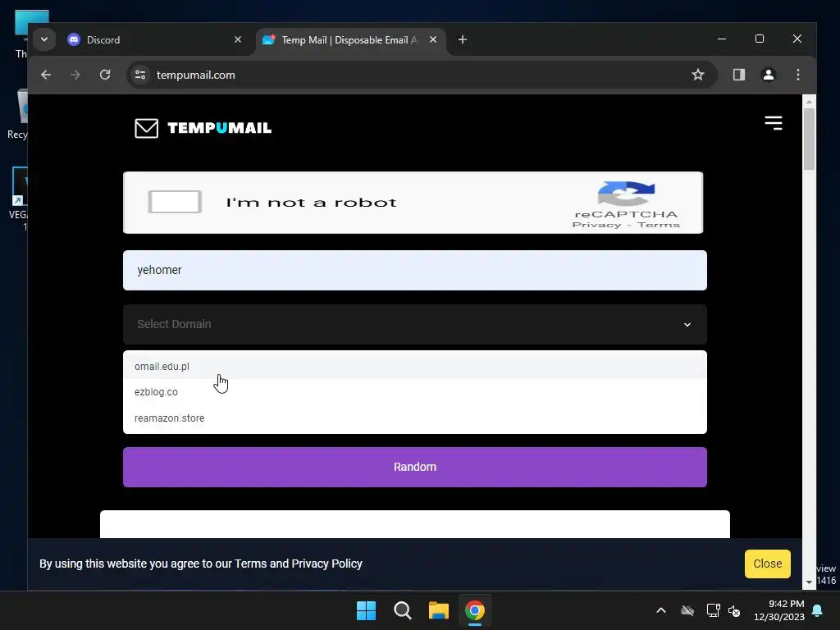Open a new browser tab
Image resolution: width=840 pixels, height=630 pixels.
click(463, 39)
